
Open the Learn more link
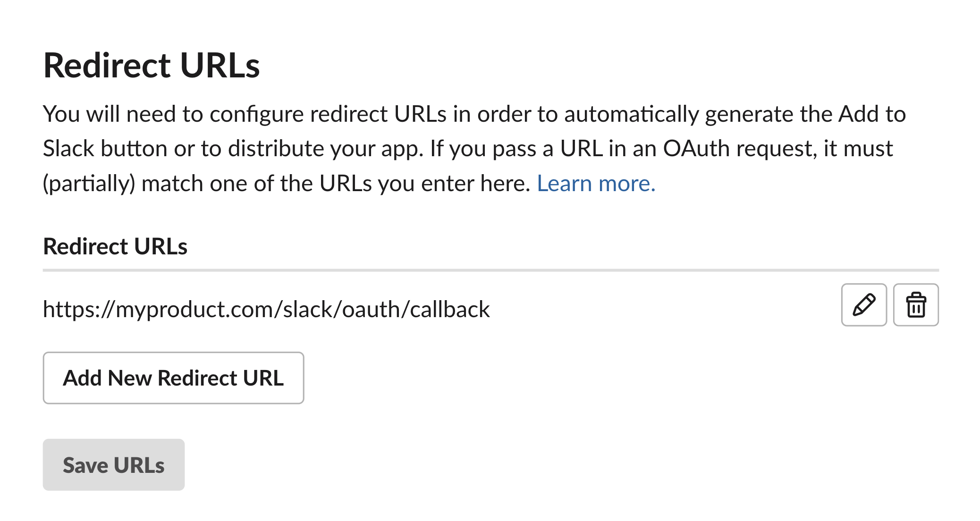point(596,183)
